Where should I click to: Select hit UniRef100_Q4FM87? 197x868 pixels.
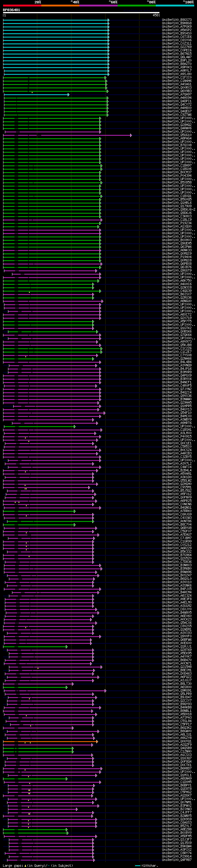click(176, 860)
